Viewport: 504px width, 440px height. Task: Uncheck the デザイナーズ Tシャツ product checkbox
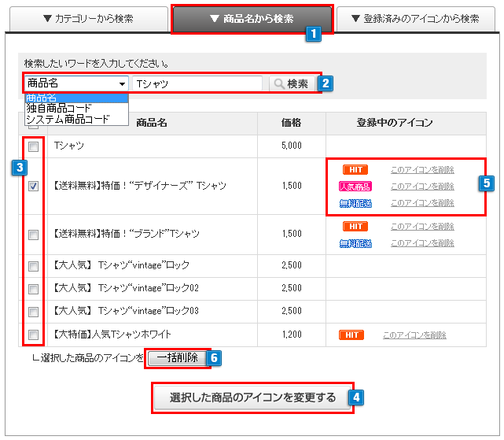33,187
